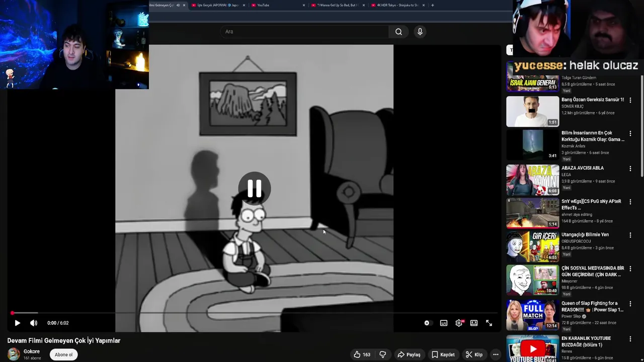Toggle subtitles/captions in the player

[444, 323]
